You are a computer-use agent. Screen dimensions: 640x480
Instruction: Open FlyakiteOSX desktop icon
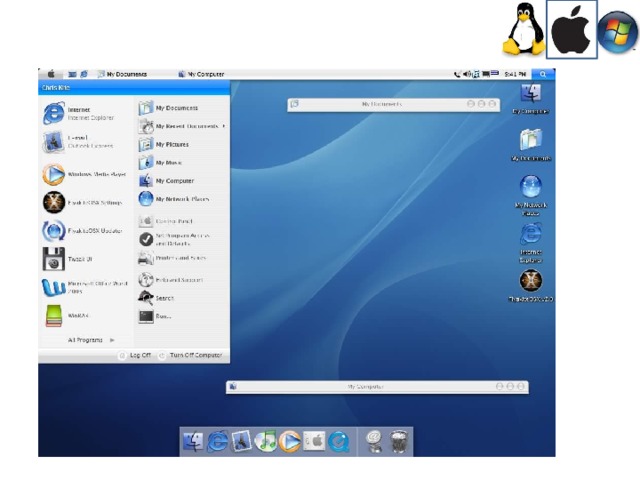click(x=531, y=285)
